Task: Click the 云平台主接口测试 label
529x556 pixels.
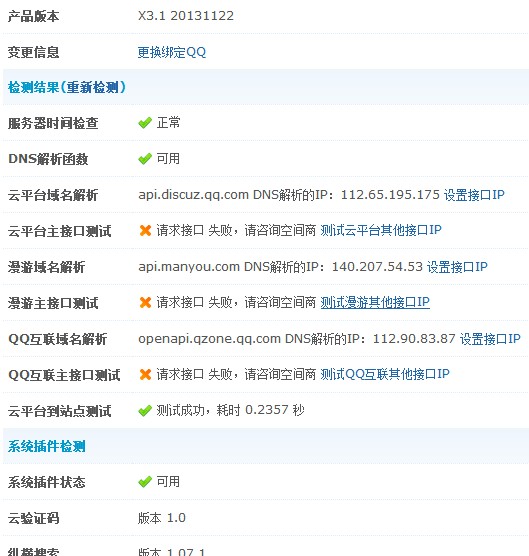Action: [x=60, y=231]
